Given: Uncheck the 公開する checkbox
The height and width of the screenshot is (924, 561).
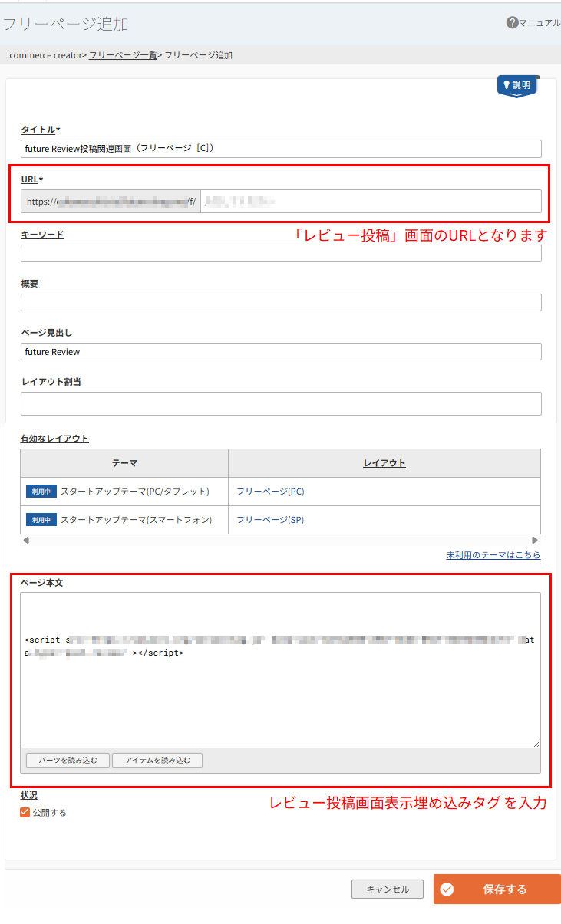Looking at the screenshot, I should tap(25, 812).
